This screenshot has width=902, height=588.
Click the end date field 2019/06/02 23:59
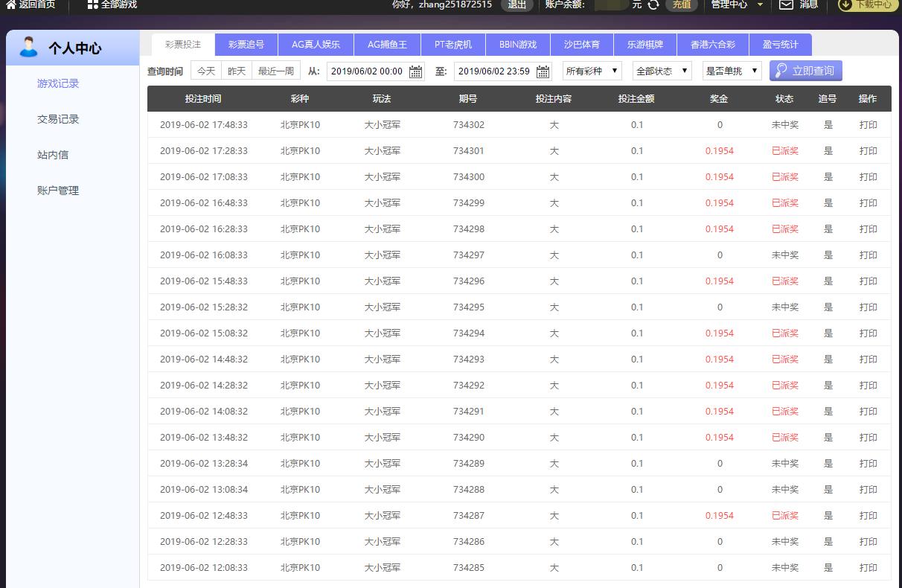click(x=502, y=71)
